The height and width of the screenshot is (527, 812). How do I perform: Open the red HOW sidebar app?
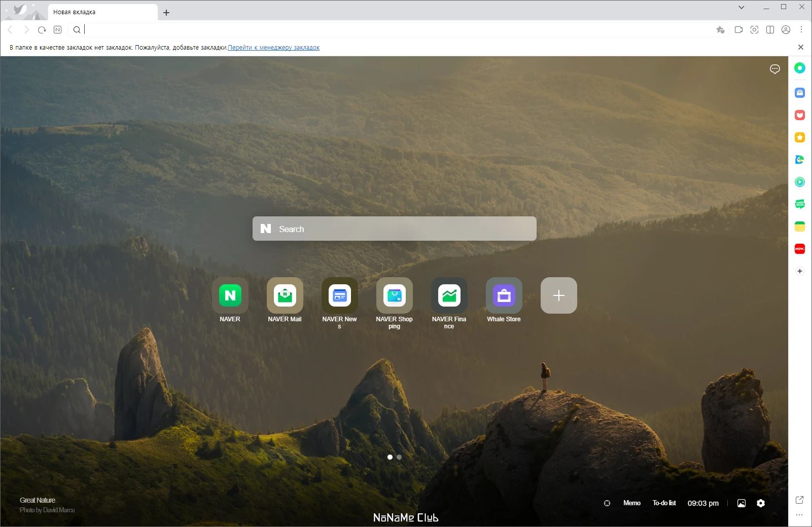tap(800, 249)
